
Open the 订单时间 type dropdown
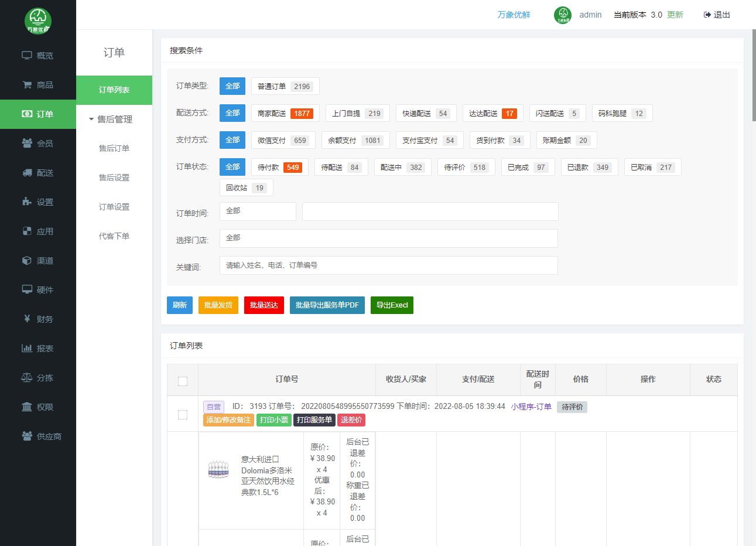[258, 211]
